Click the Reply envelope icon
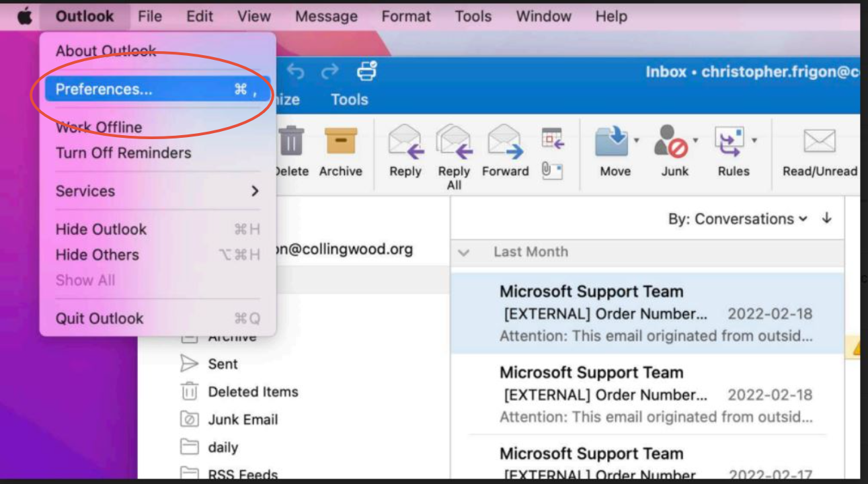 (x=405, y=142)
